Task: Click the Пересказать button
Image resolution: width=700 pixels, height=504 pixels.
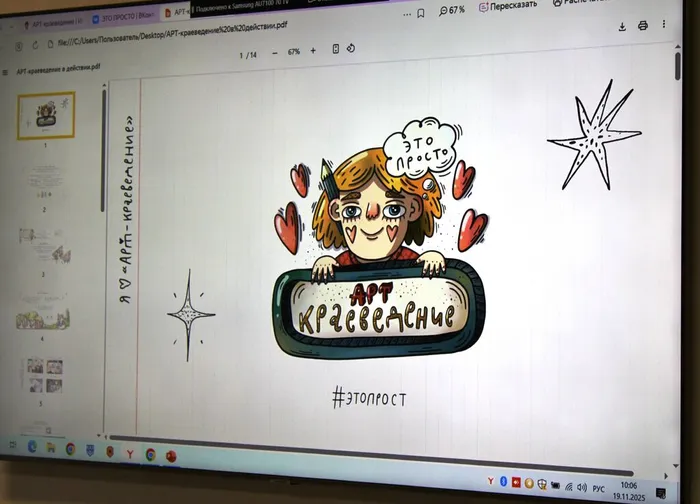Action: [x=508, y=5]
